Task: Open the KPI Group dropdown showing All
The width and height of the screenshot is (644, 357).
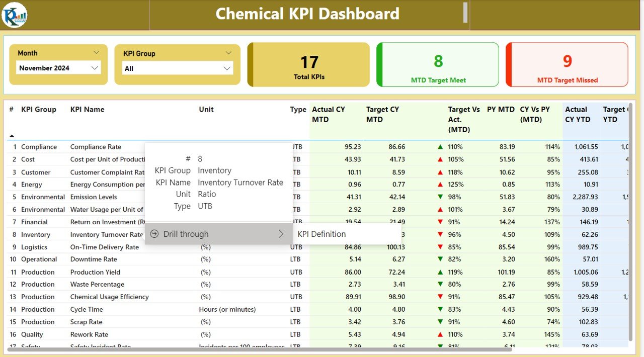Action: (x=178, y=68)
